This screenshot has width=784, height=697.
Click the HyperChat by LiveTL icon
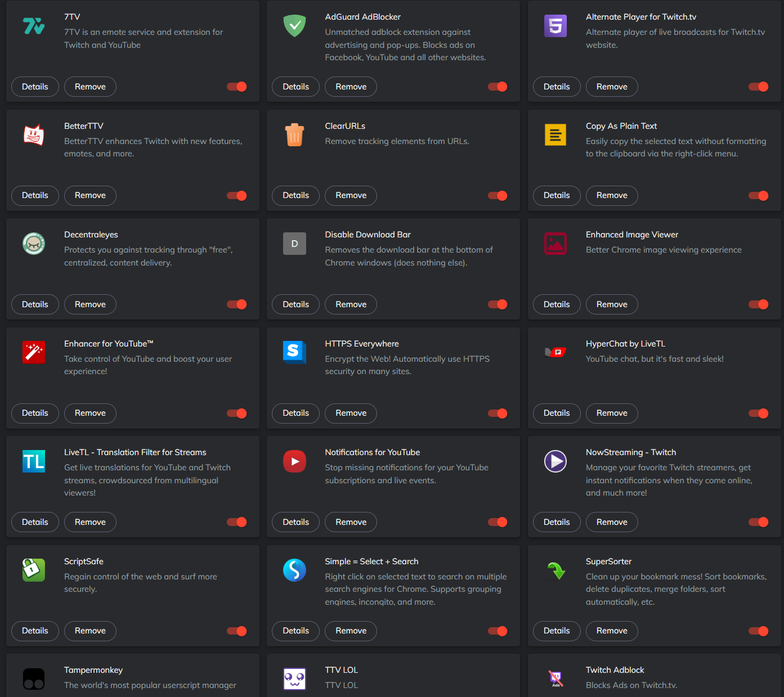555,353
